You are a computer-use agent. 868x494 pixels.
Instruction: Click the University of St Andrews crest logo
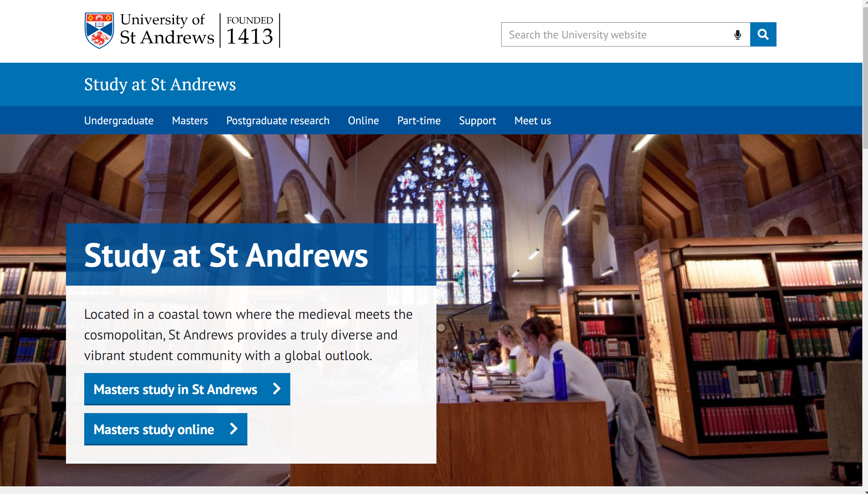[x=99, y=30]
